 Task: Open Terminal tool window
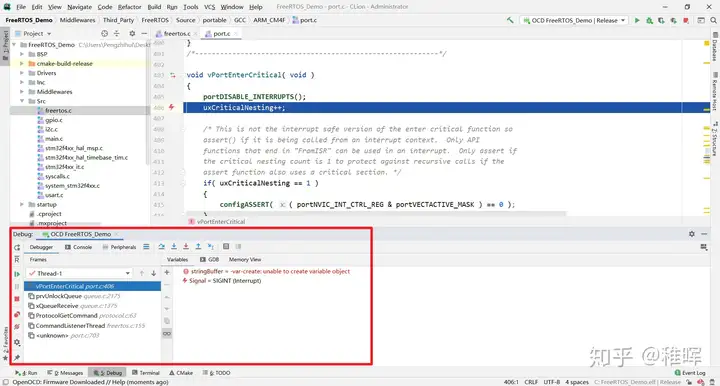pos(146,373)
